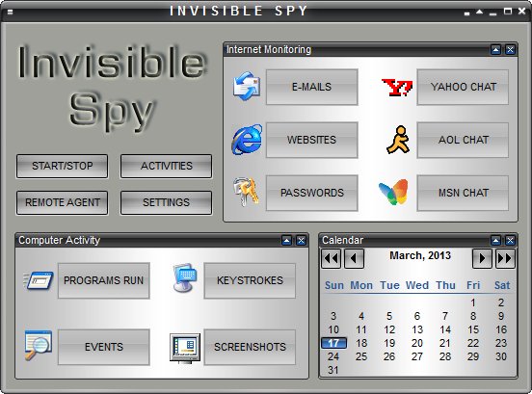Collapse the Calendar panel
The width and height of the screenshot is (532, 394).
pyautogui.click(x=495, y=241)
